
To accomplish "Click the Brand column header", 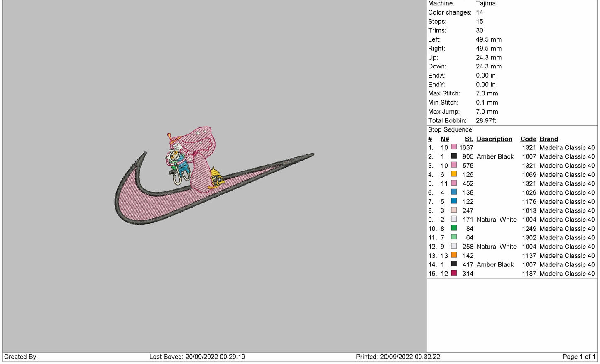I will 549,139.
